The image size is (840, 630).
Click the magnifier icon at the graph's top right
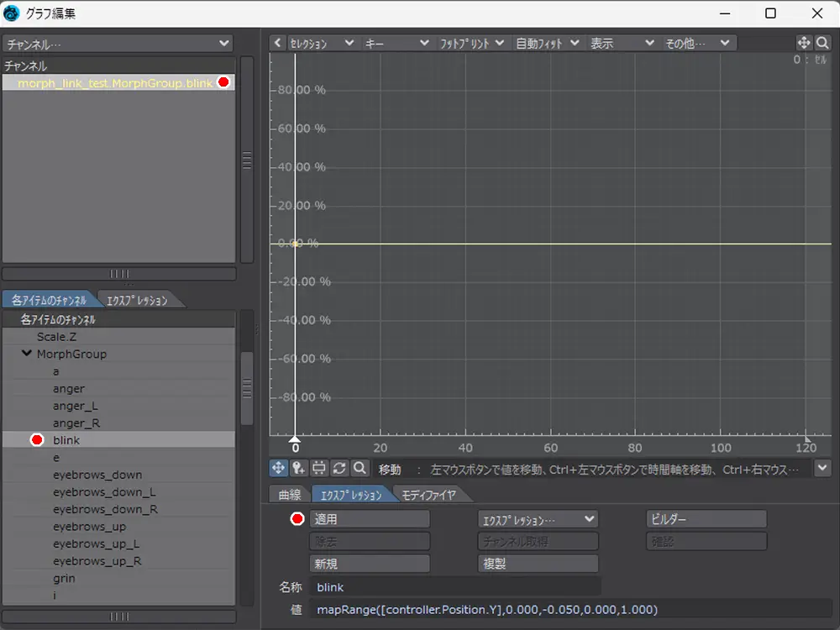(x=822, y=43)
